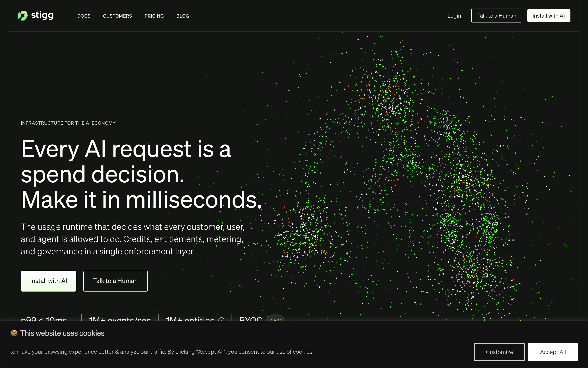Click the Login link

pos(454,16)
